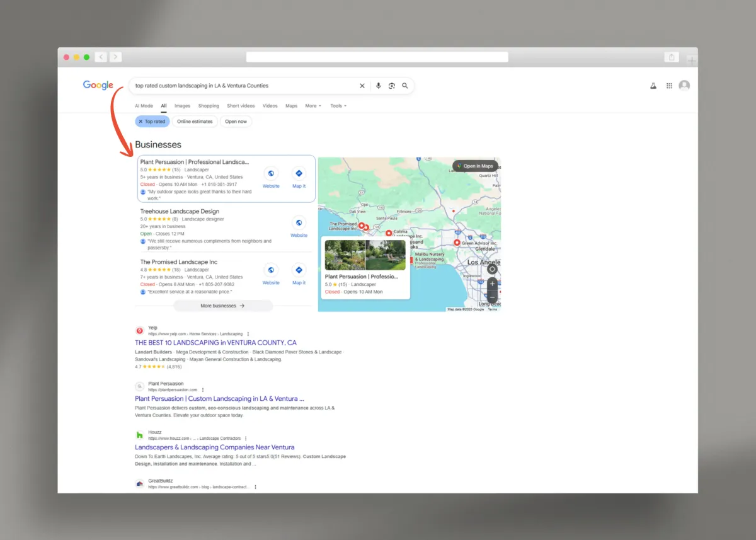
Task: Click Open in Maps button
Action: click(475, 166)
